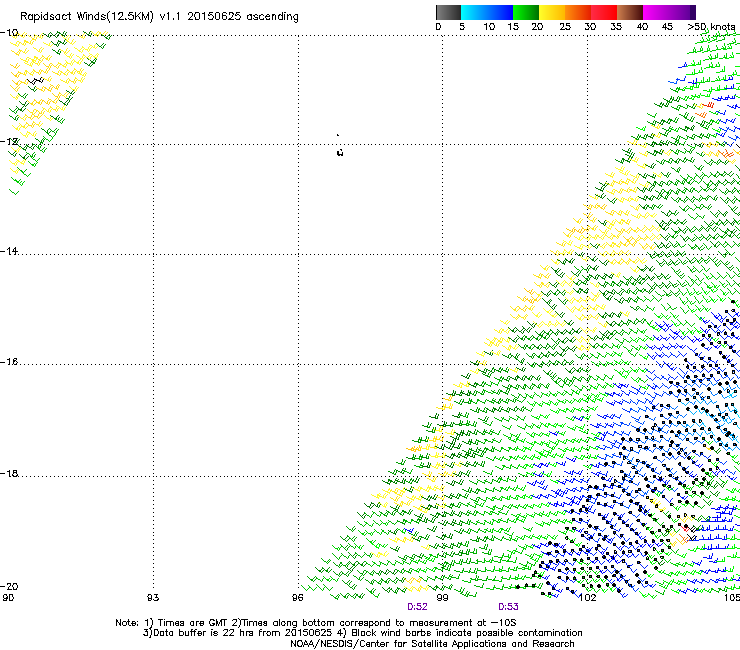
Task: Select the green 15-20 knots color segment
Action: 526,12
